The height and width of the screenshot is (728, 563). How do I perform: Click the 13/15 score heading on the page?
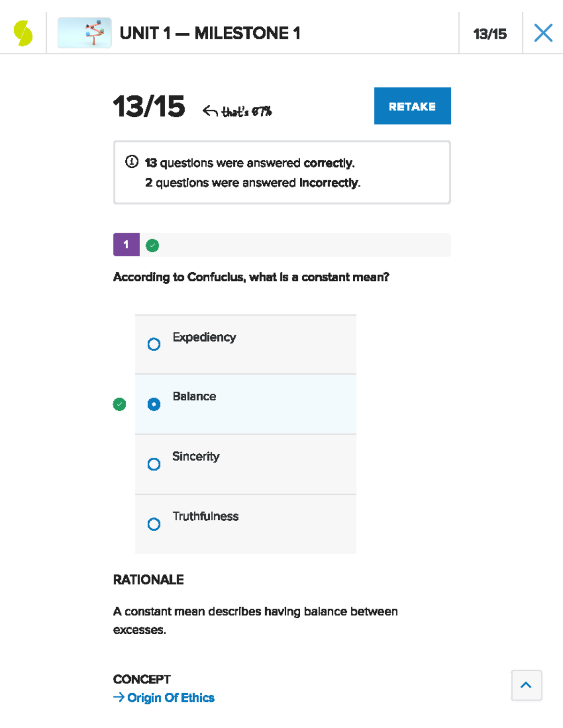[149, 107]
